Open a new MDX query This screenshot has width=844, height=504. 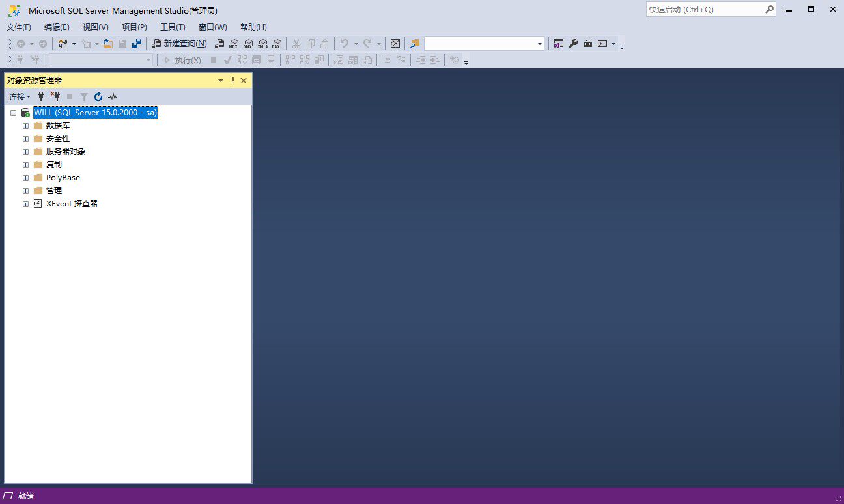(234, 44)
